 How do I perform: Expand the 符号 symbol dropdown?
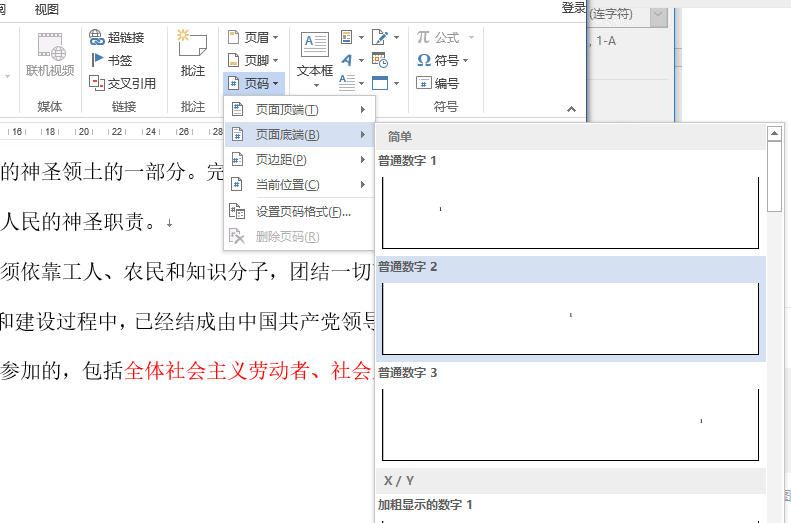pos(443,60)
